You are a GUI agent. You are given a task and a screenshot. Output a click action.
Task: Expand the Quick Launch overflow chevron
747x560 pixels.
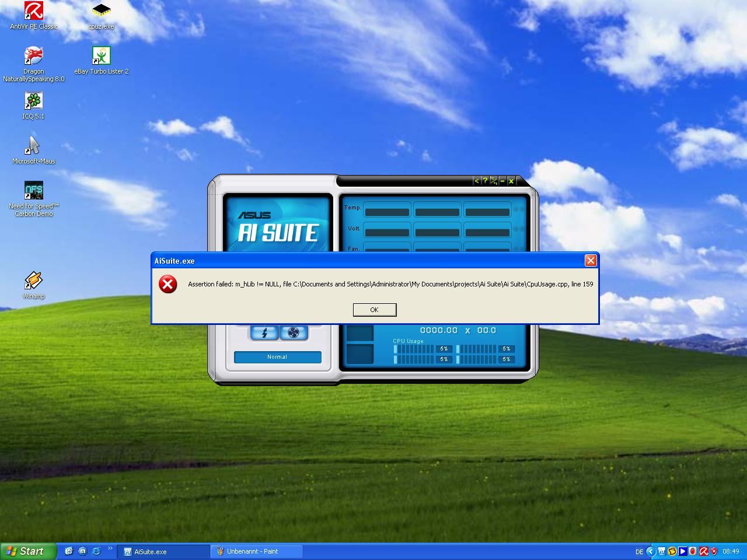110,549
